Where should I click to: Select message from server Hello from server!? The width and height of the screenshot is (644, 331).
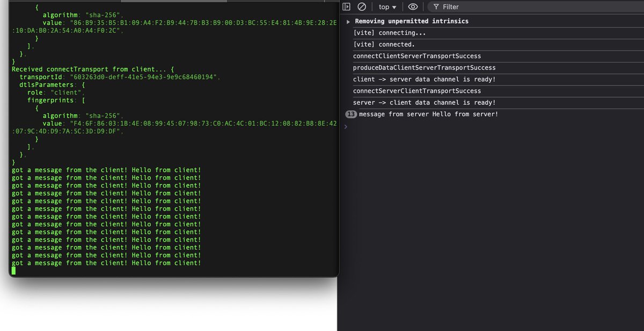tap(428, 114)
